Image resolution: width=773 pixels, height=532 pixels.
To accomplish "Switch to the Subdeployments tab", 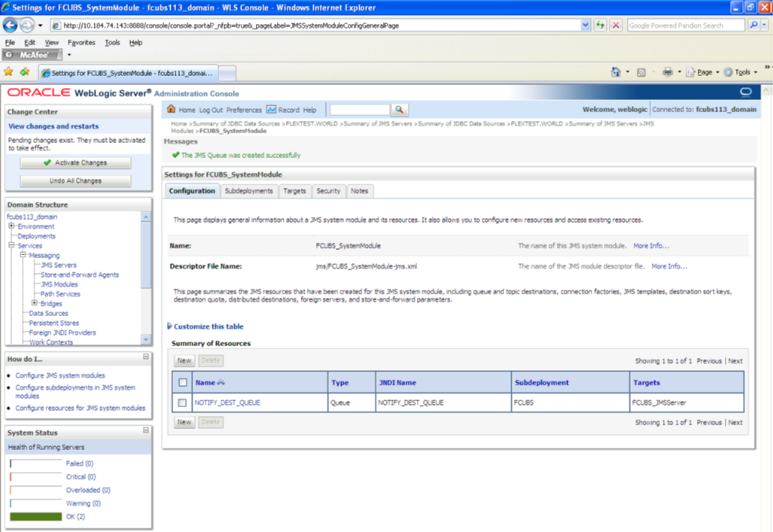I will click(248, 191).
